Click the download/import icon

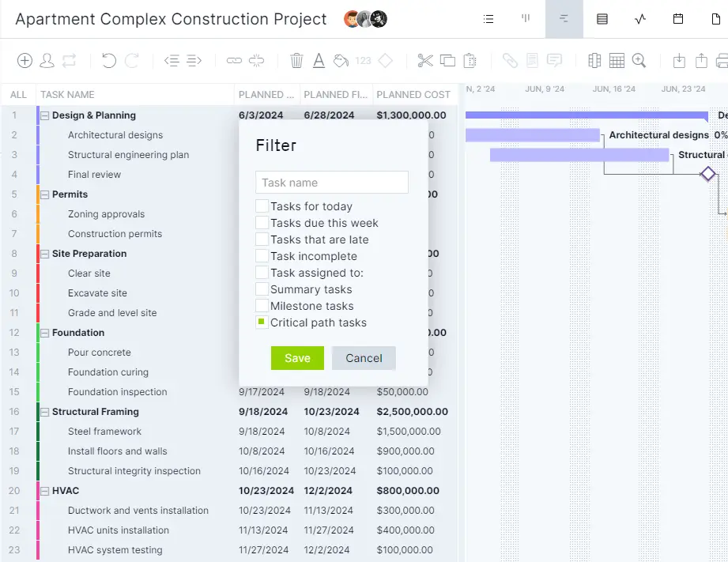679,61
